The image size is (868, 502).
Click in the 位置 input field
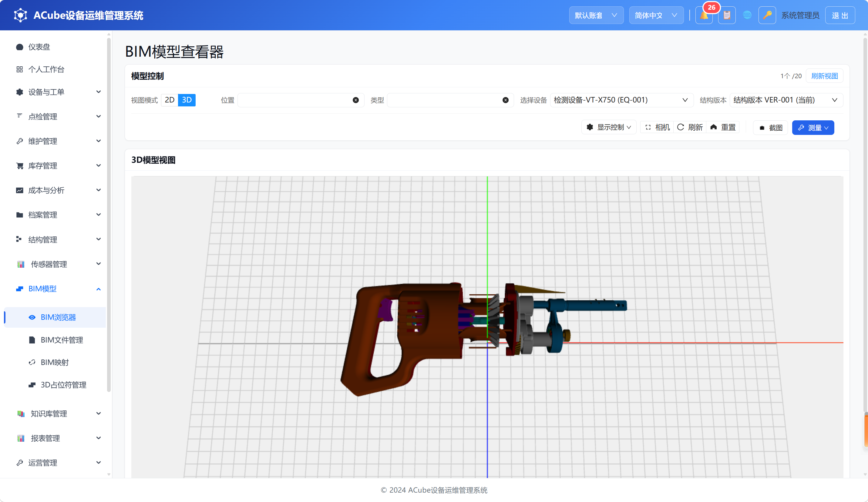[301, 100]
